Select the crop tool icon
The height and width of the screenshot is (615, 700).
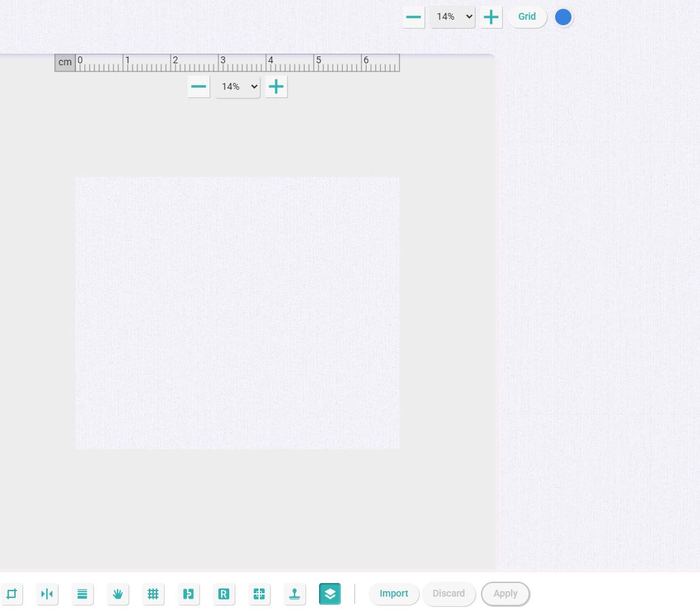pos(12,594)
